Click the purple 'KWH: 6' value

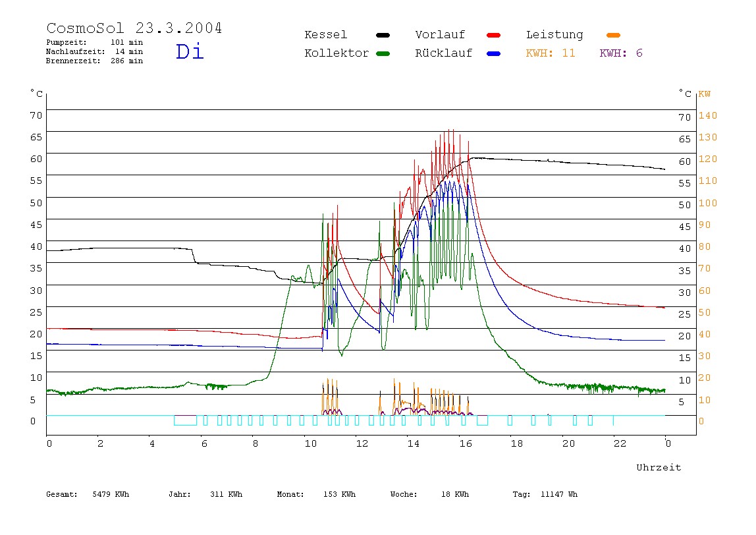coord(621,53)
